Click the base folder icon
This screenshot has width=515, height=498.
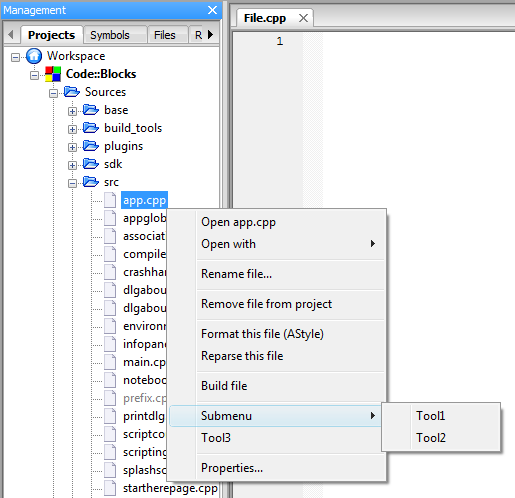click(x=91, y=110)
